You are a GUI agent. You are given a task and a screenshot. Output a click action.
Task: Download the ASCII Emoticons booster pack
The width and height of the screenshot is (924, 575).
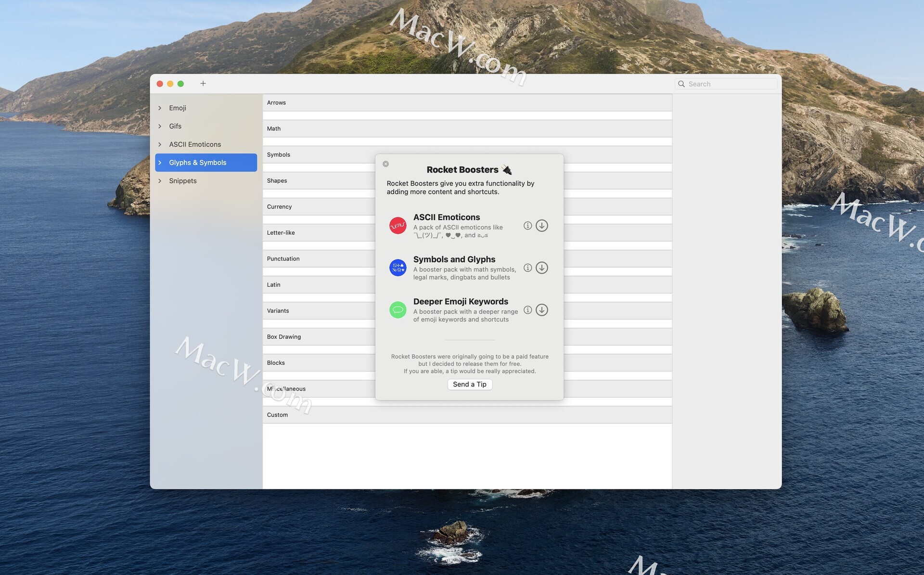541,226
